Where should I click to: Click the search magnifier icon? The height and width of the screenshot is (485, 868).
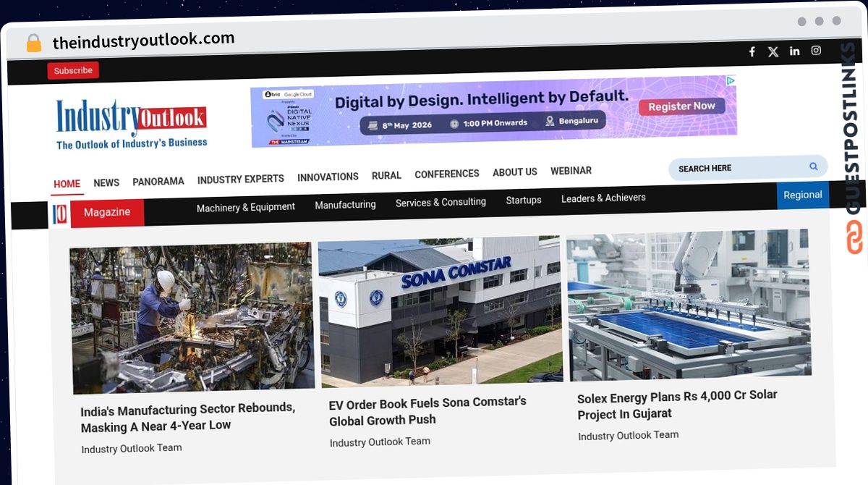(x=814, y=166)
